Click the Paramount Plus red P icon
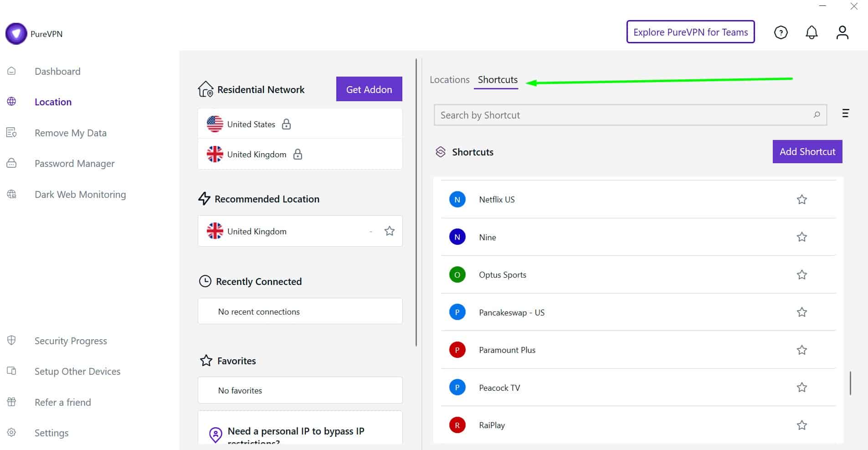The width and height of the screenshot is (868, 450). click(x=457, y=350)
